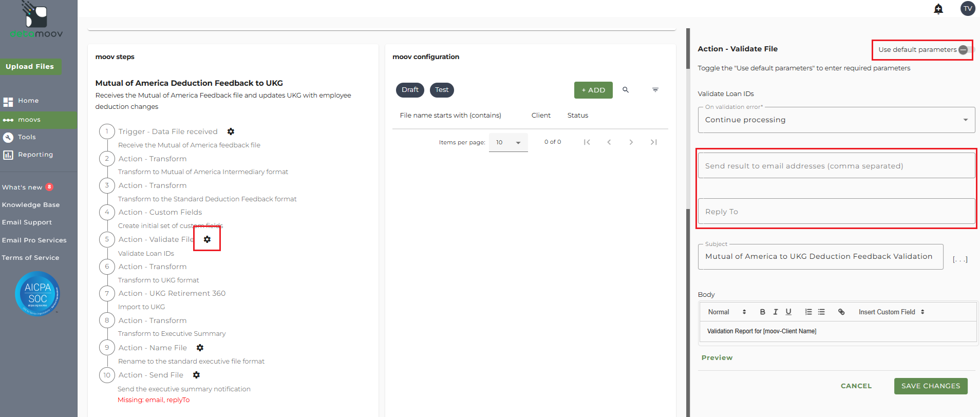
Task: Select the Draft filter chip
Action: pos(410,90)
